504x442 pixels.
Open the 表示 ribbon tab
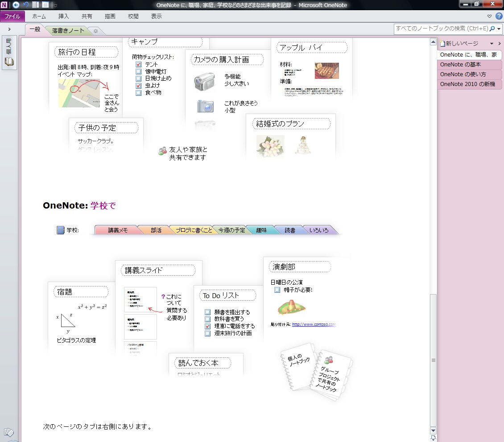click(156, 16)
